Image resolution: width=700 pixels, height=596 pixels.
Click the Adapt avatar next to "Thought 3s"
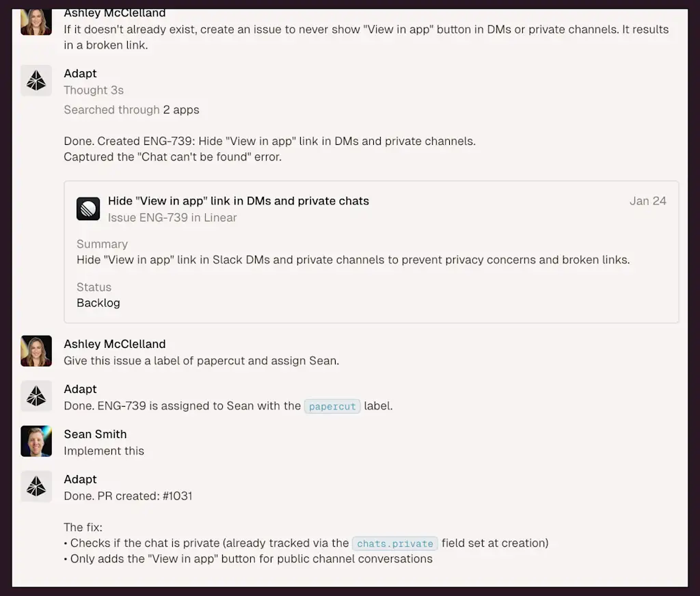[36, 81]
